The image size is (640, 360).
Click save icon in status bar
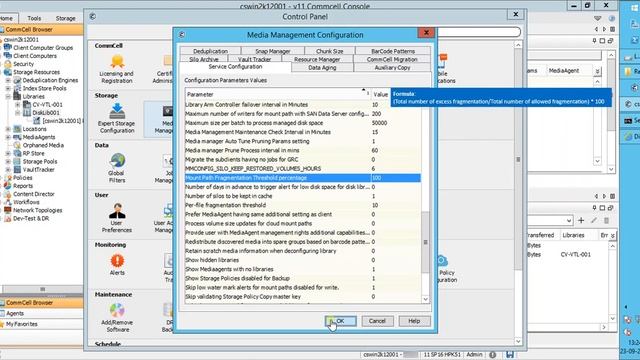[510, 354]
